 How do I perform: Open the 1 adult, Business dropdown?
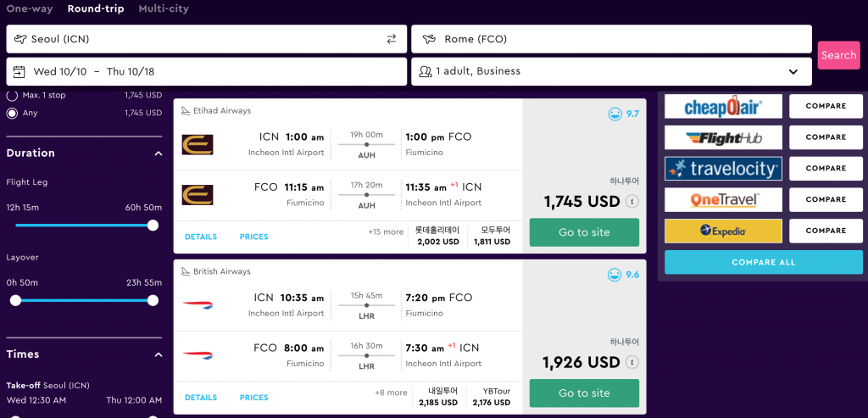pos(611,71)
